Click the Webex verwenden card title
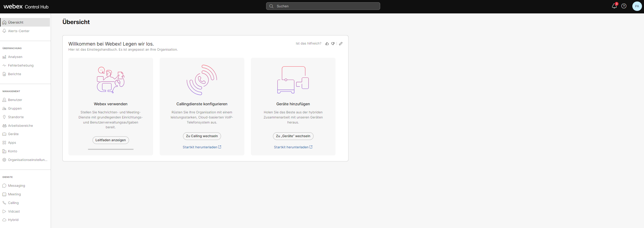 click(111, 104)
